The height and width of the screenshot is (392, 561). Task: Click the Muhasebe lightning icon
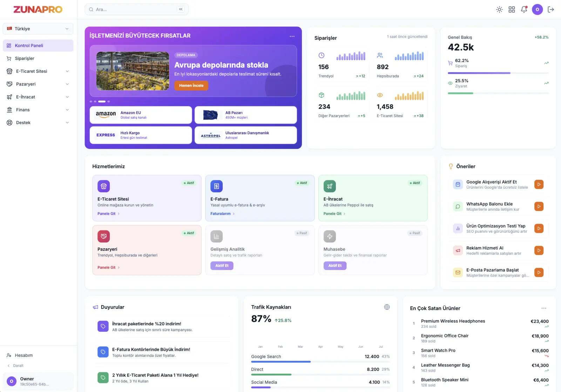(x=330, y=236)
